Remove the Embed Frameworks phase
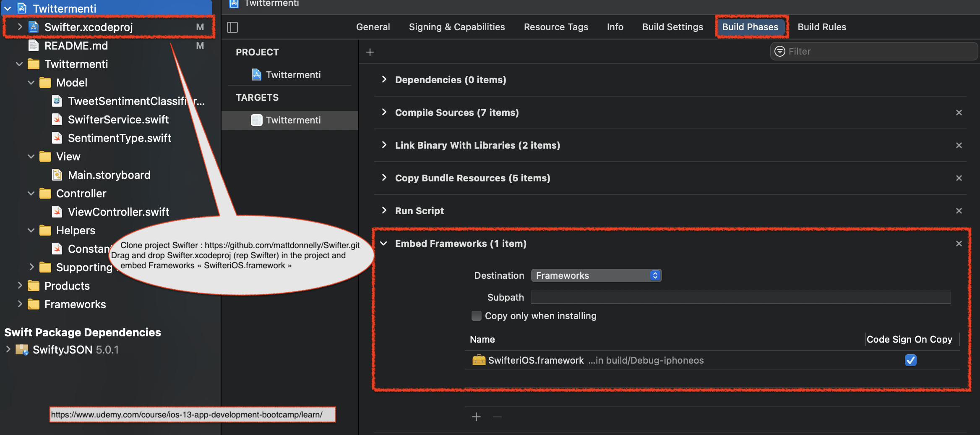The width and height of the screenshot is (980, 435). pos(959,244)
